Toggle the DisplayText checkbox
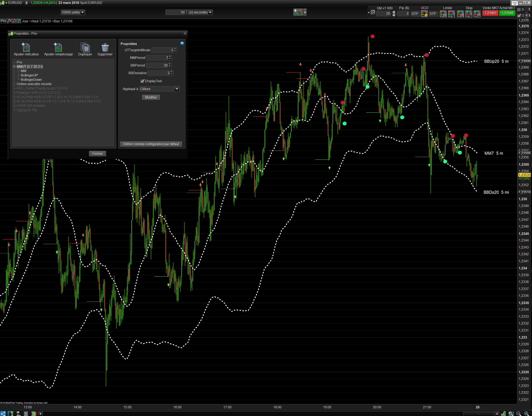 click(142, 81)
